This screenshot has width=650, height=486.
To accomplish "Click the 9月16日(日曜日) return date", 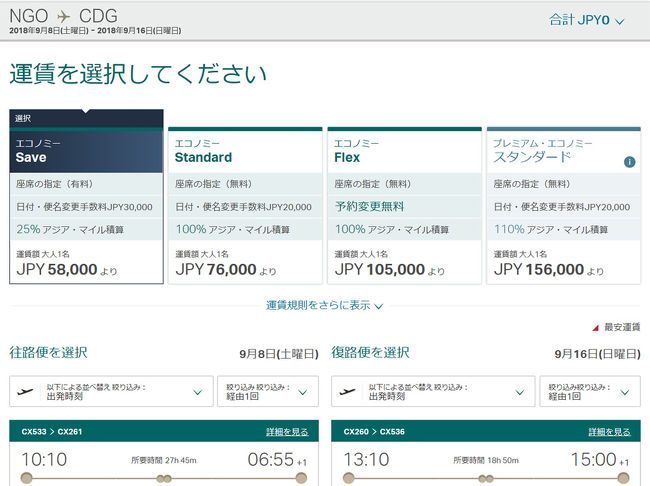I will tap(597, 354).
